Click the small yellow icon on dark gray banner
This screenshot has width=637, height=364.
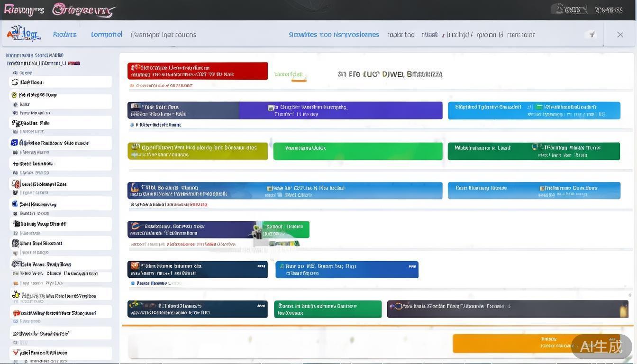click(622, 310)
